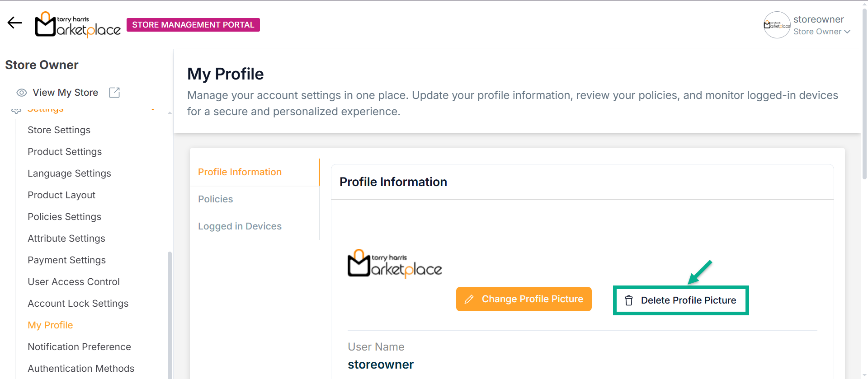Click the trash icon on Delete Profile Picture
Screen dimensions: 868x379
coord(629,300)
